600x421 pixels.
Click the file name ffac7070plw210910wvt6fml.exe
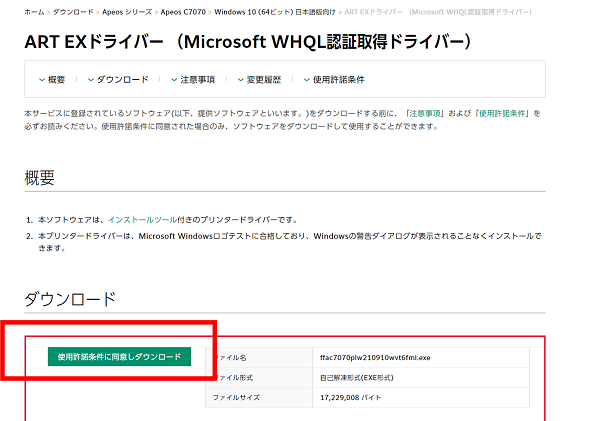tap(377, 357)
